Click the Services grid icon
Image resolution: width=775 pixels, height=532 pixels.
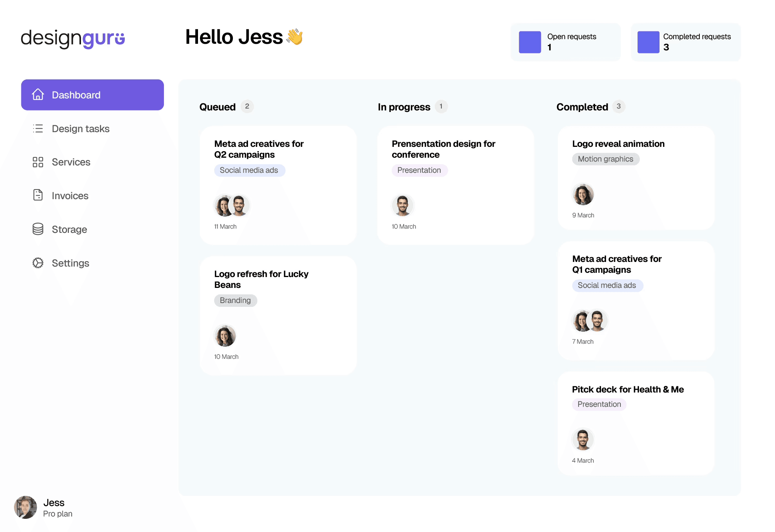(38, 162)
